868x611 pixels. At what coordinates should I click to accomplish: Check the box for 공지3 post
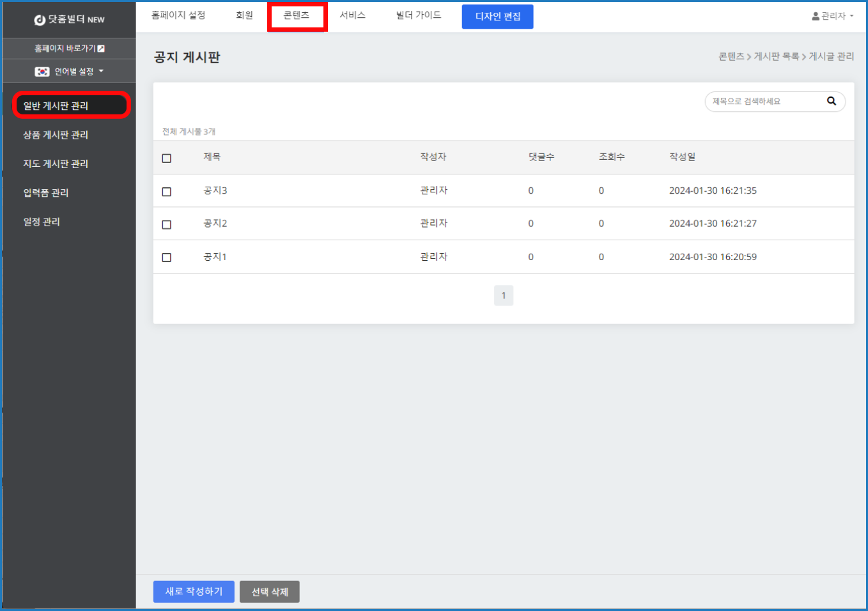pyautogui.click(x=167, y=192)
